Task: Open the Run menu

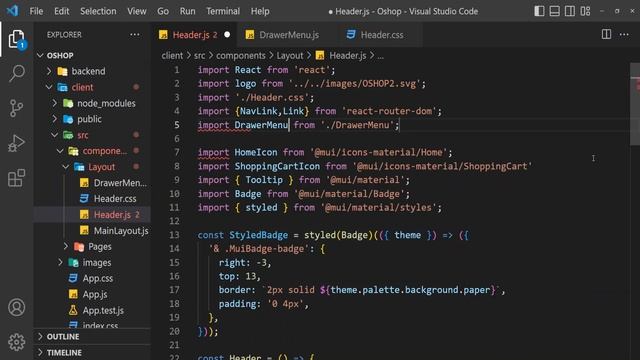Action: [x=187, y=11]
